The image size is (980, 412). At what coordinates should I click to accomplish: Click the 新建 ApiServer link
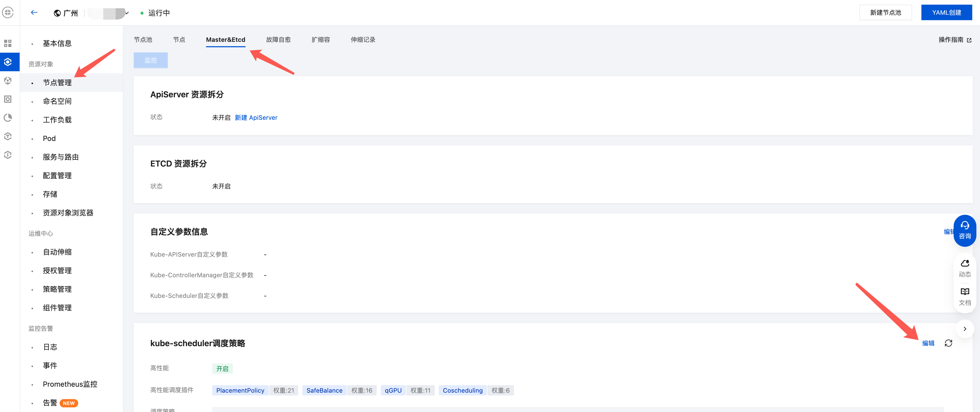pyautogui.click(x=256, y=117)
